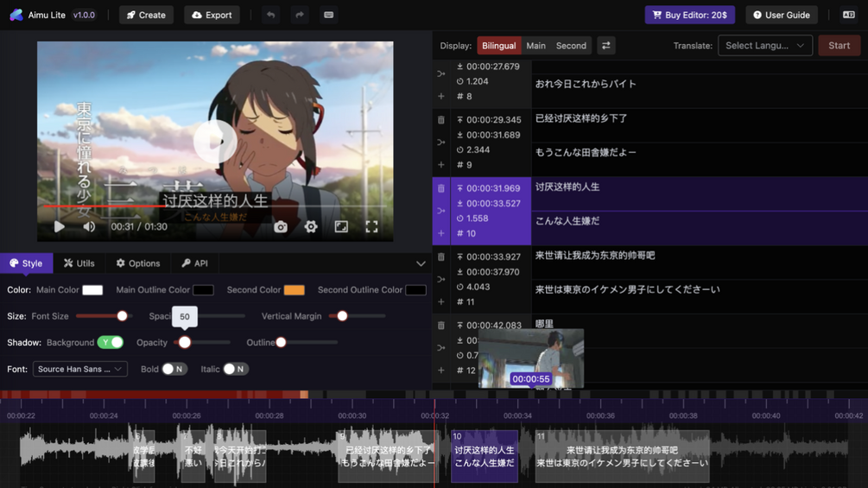Viewport: 868px width, 488px height.
Task: Click the language switch icon at top right
Action: pos(849,15)
